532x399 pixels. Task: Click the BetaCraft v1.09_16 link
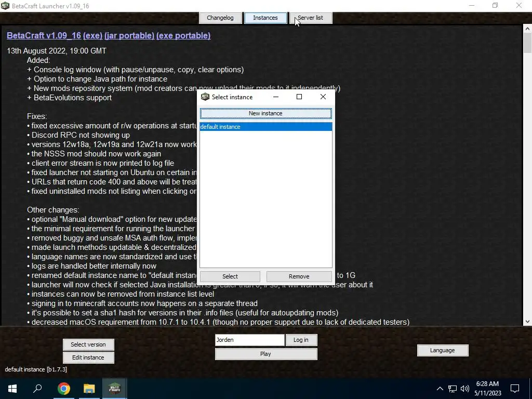44,36
